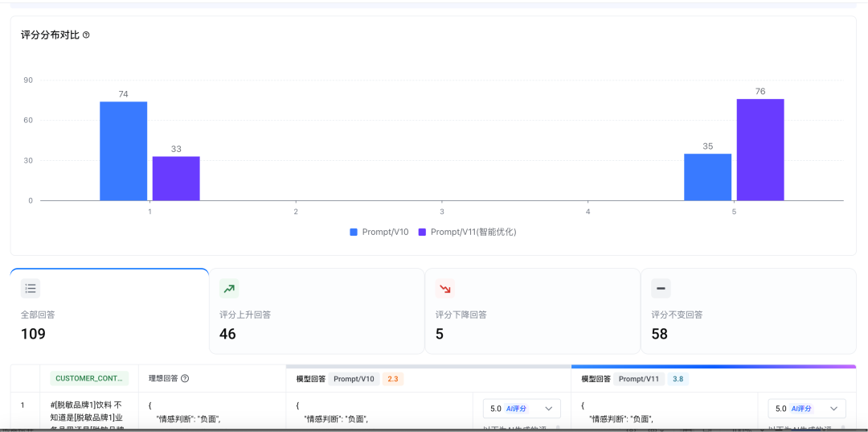Click the help icon next to 理想回答
Image resolution: width=868 pixels, height=432 pixels.
[185, 378]
